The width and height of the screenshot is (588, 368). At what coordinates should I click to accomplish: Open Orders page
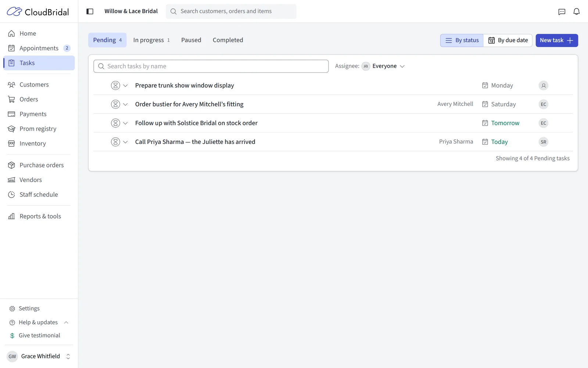tap(39, 99)
